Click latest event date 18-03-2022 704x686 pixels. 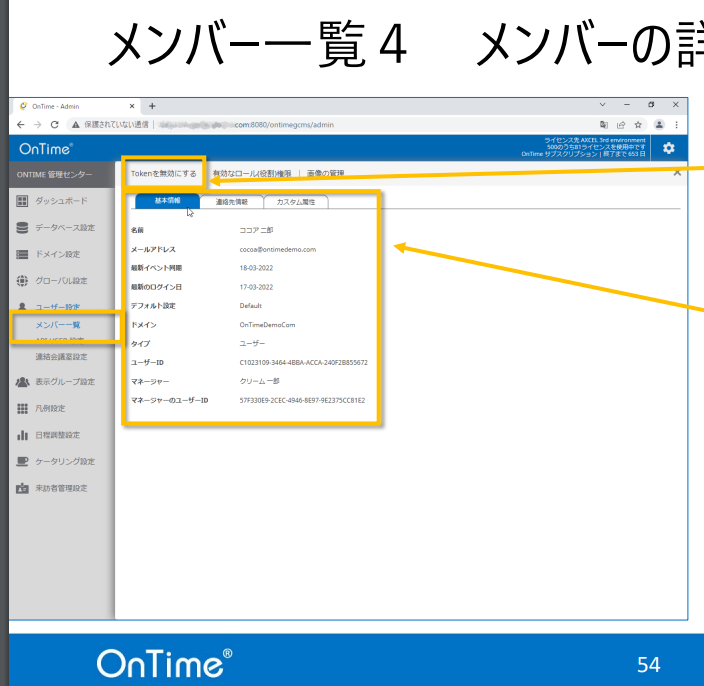point(256,268)
